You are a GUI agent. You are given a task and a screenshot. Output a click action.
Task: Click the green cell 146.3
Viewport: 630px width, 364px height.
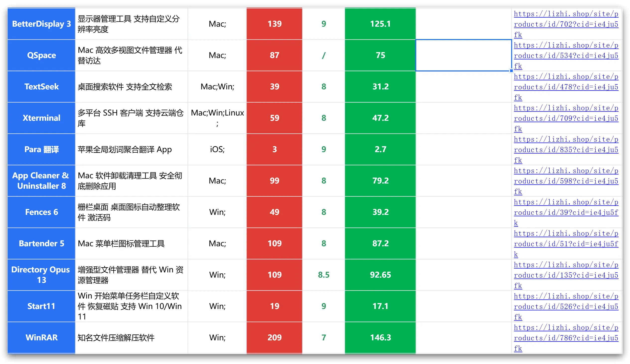380,338
